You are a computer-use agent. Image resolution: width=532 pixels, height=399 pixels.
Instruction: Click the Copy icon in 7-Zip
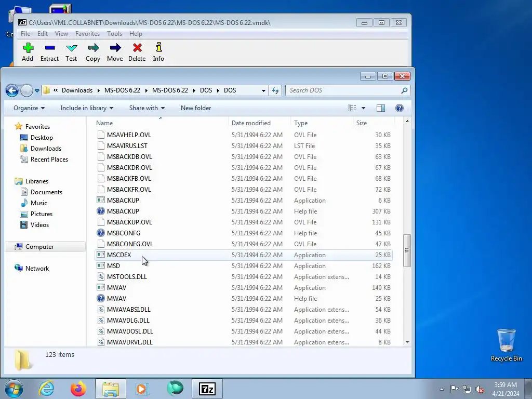coord(93,48)
